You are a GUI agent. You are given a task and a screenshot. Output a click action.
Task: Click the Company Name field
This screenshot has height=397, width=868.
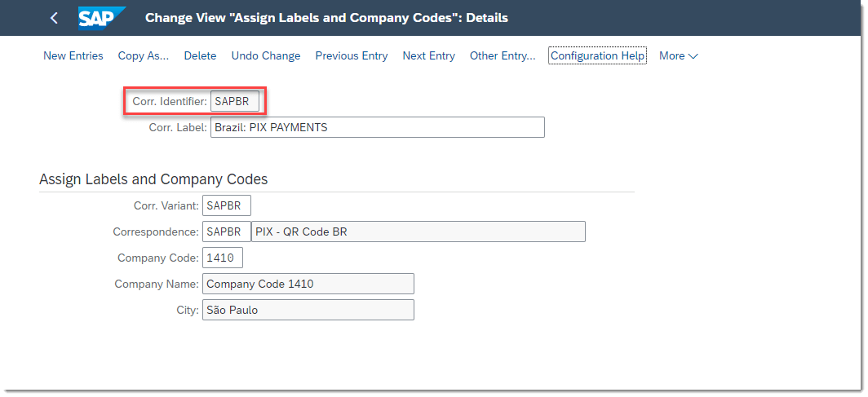308,284
